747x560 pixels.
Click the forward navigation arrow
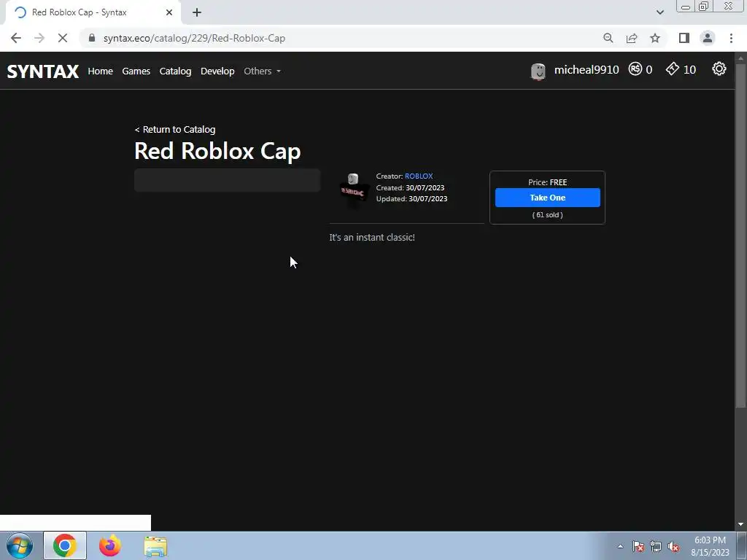tap(39, 38)
